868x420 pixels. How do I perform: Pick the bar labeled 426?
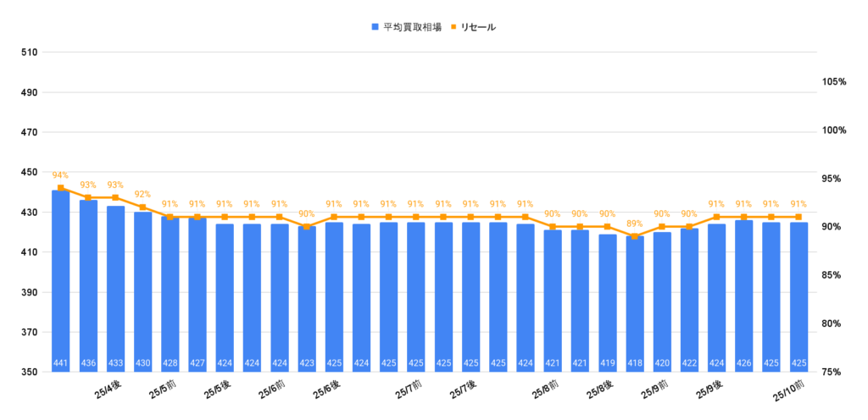pos(743,295)
